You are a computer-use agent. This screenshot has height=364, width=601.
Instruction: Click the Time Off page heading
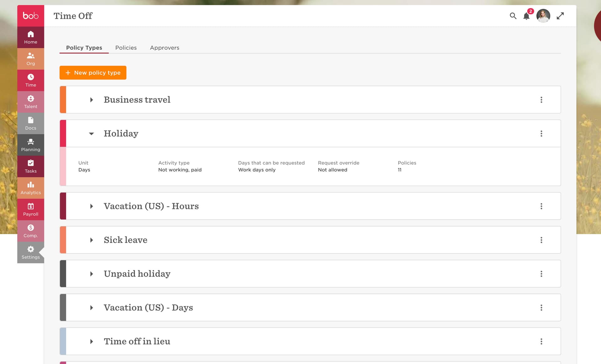coord(73,16)
